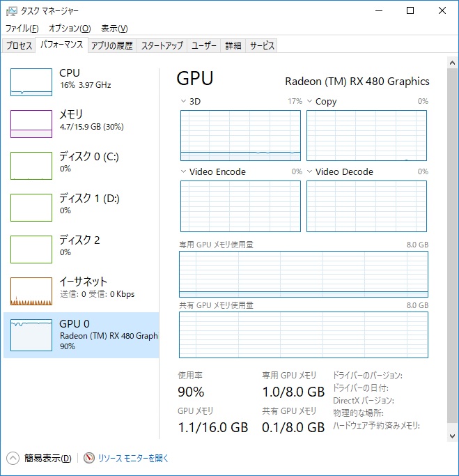Select the メモリ graph thumbnail in sidebar
Image resolution: width=459 pixels, height=476 pixels.
tap(31, 124)
